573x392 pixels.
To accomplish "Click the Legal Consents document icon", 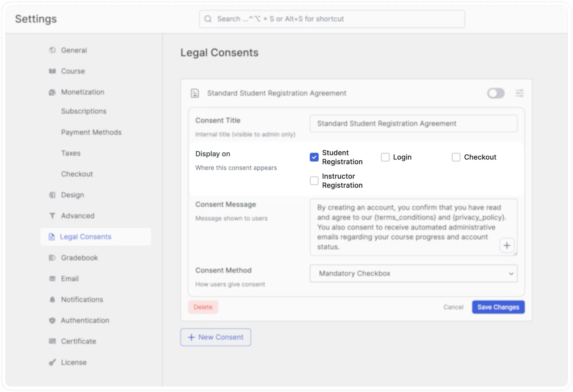I will (x=52, y=237).
